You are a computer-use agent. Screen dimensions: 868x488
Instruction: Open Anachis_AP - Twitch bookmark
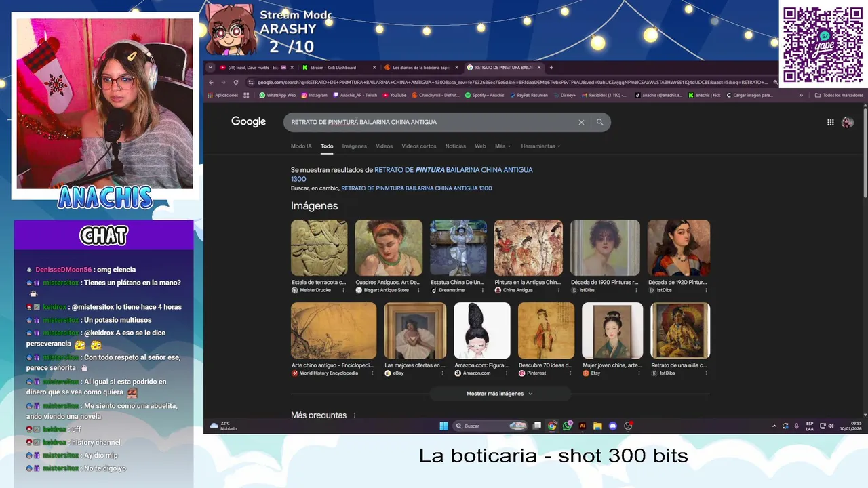355,96
